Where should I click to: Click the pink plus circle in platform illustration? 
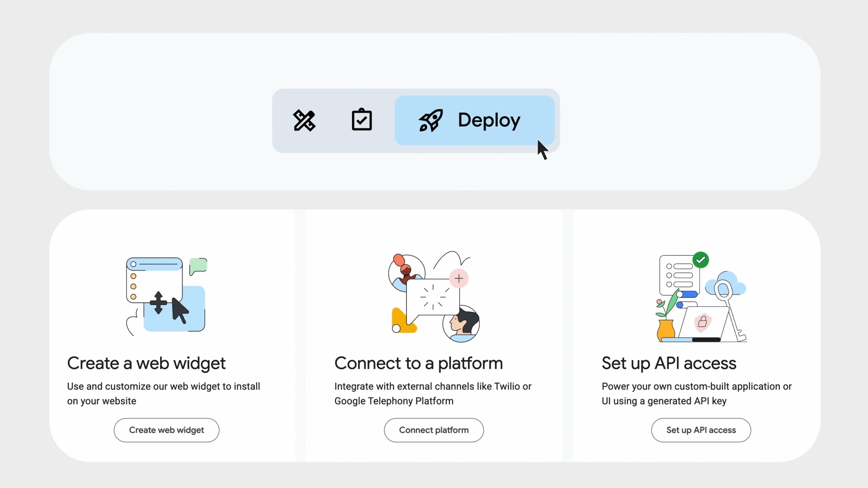click(458, 278)
